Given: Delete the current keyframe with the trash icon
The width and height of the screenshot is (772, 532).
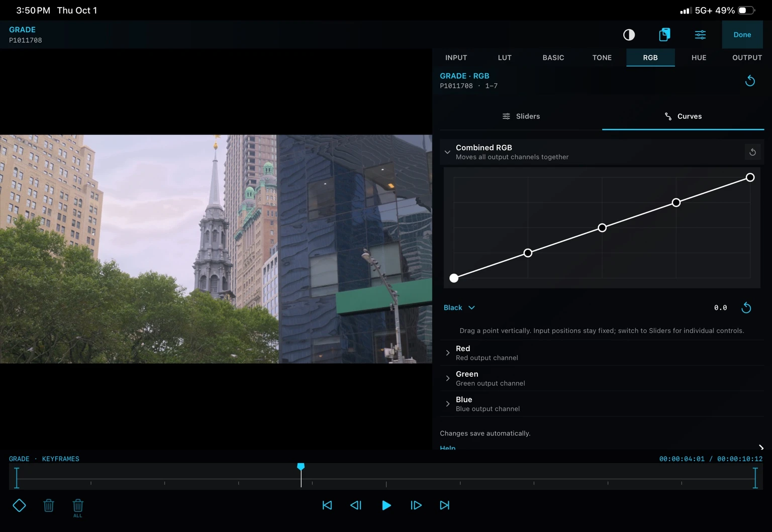Looking at the screenshot, I should [x=49, y=505].
